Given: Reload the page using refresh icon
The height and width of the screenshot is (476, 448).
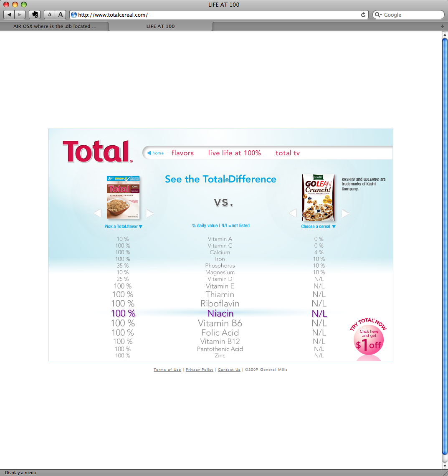Looking at the screenshot, I should (363, 15).
